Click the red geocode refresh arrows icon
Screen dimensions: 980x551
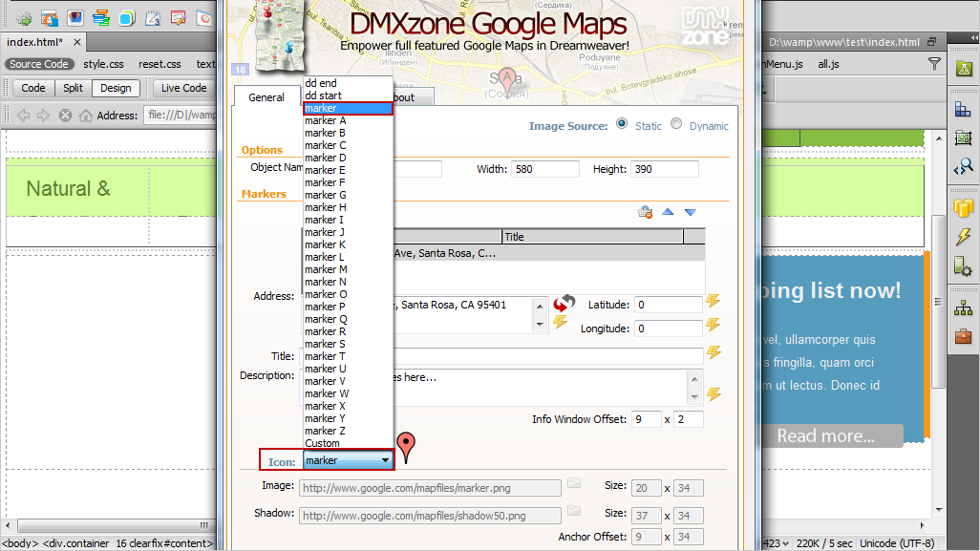564,303
